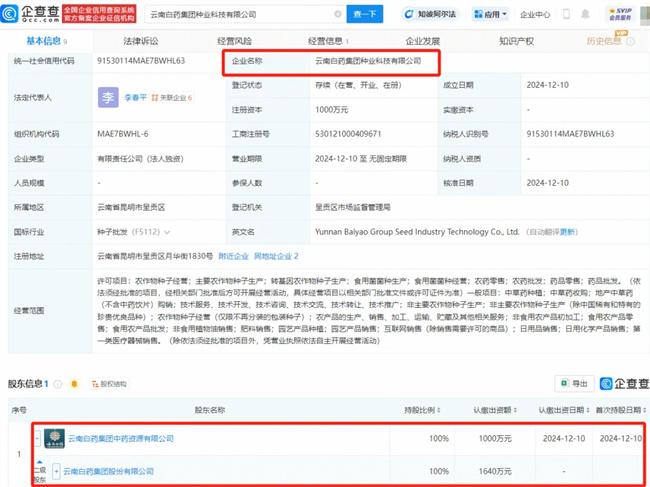
Task: Click the 查一下 search button
Action: pyautogui.click(x=364, y=15)
